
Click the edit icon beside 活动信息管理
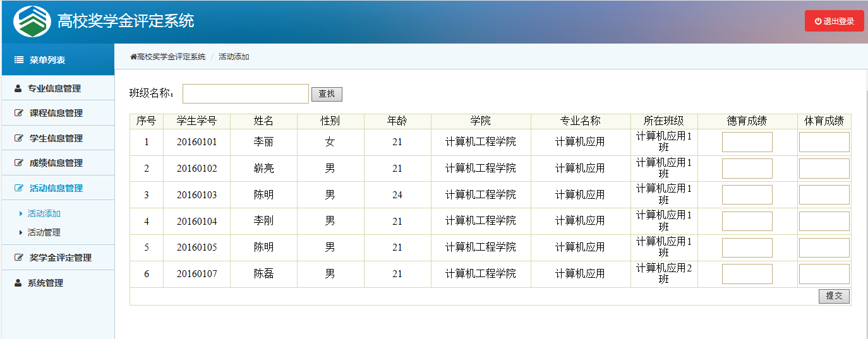point(19,188)
